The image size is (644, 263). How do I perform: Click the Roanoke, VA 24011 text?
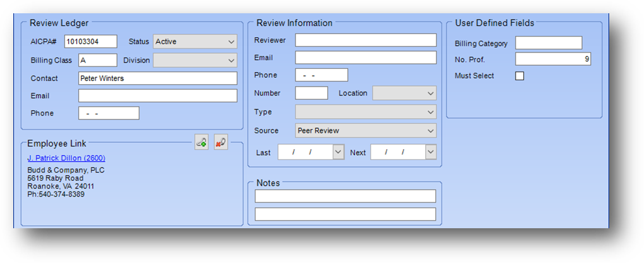tap(61, 187)
